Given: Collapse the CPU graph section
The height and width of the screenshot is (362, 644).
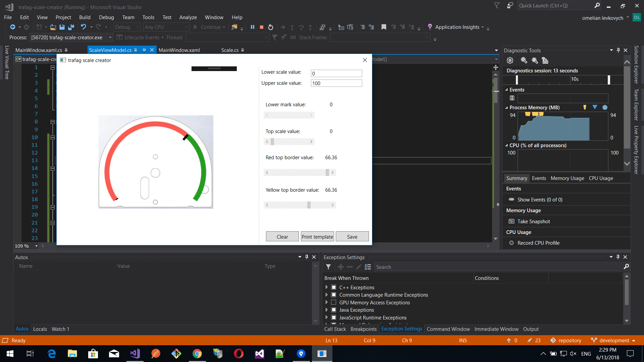Looking at the screenshot, I should pos(506,145).
